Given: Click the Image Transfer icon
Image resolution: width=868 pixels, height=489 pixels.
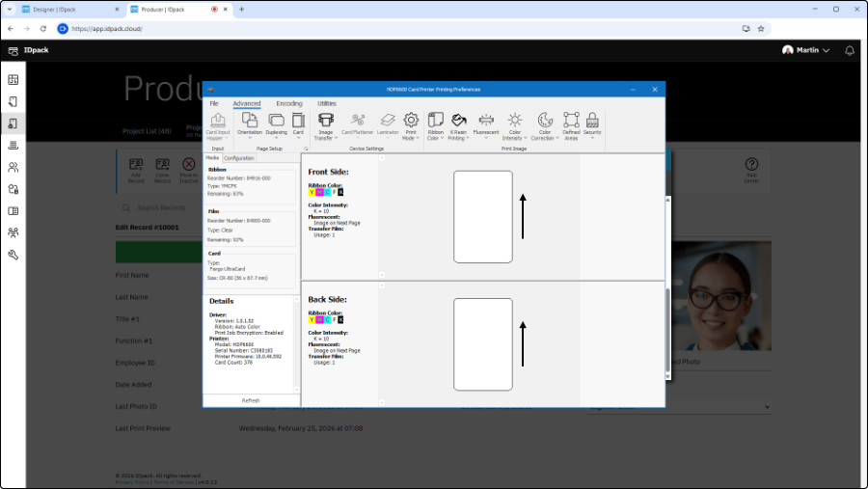Looking at the screenshot, I should 325,121.
